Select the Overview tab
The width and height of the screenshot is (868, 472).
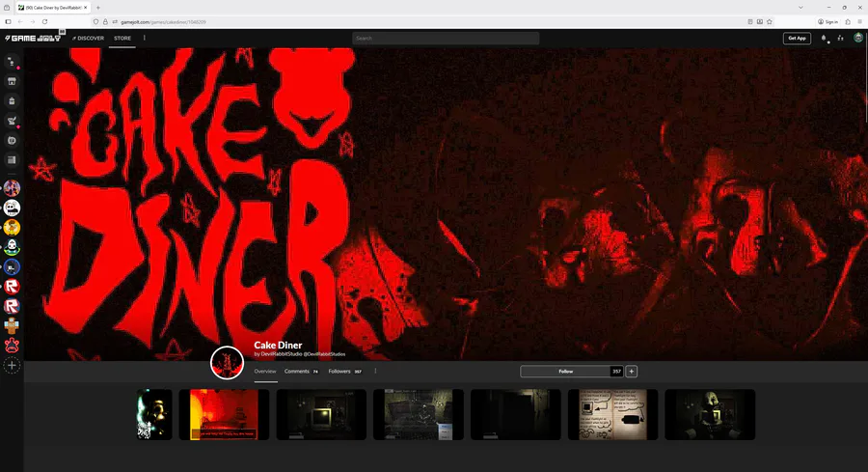pos(265,372)
